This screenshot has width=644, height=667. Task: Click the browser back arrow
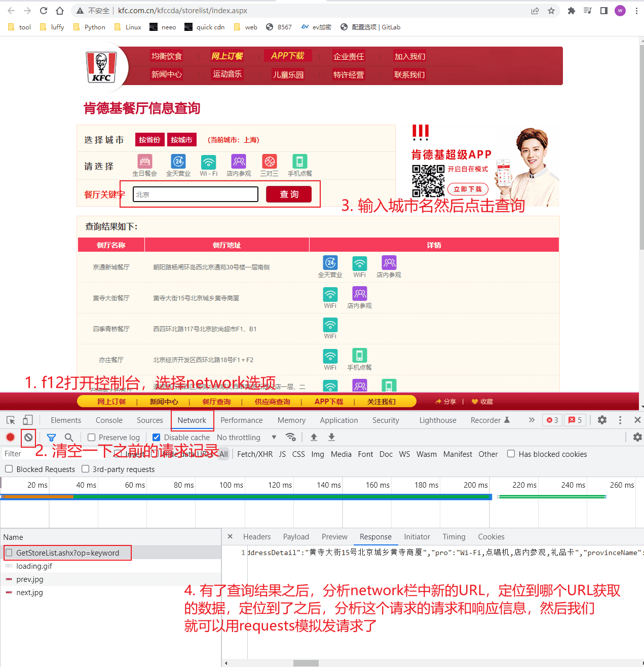11,11
